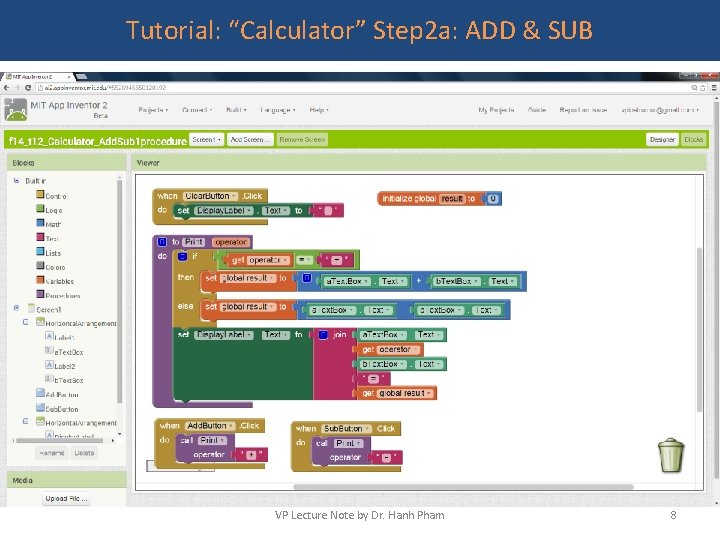Click the browser back arrow
The image size is (720, 540).
(6, 87)
